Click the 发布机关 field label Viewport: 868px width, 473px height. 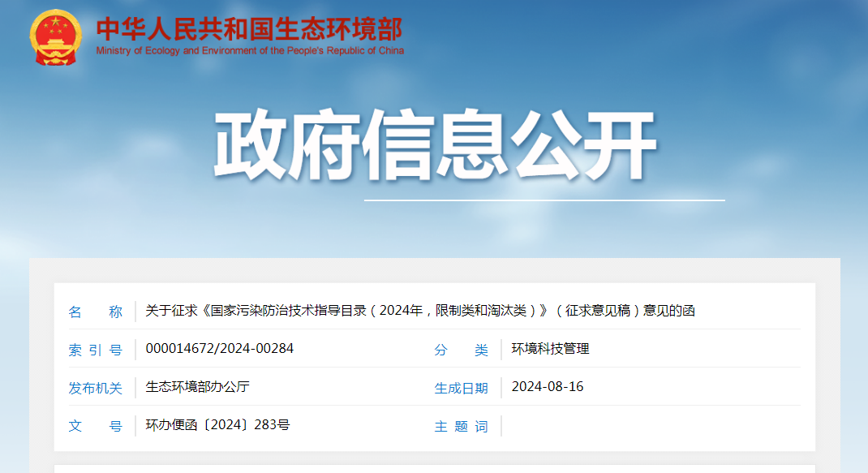tap(95, 388)
